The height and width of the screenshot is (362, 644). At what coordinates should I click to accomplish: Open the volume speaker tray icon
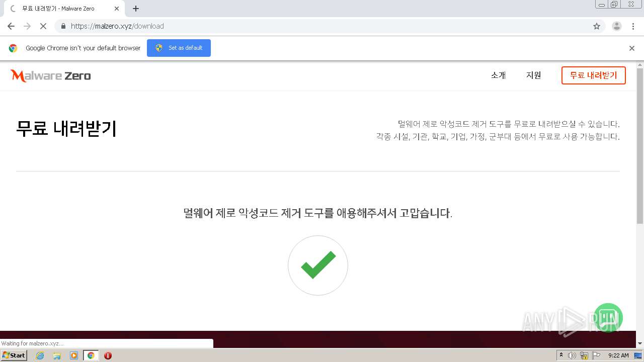click(x=572, y=355)
